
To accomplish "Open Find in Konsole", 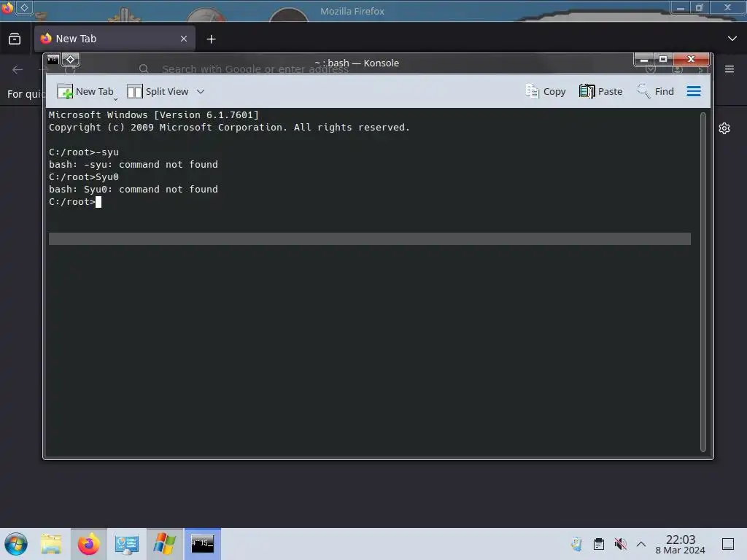I will (656, 91).
